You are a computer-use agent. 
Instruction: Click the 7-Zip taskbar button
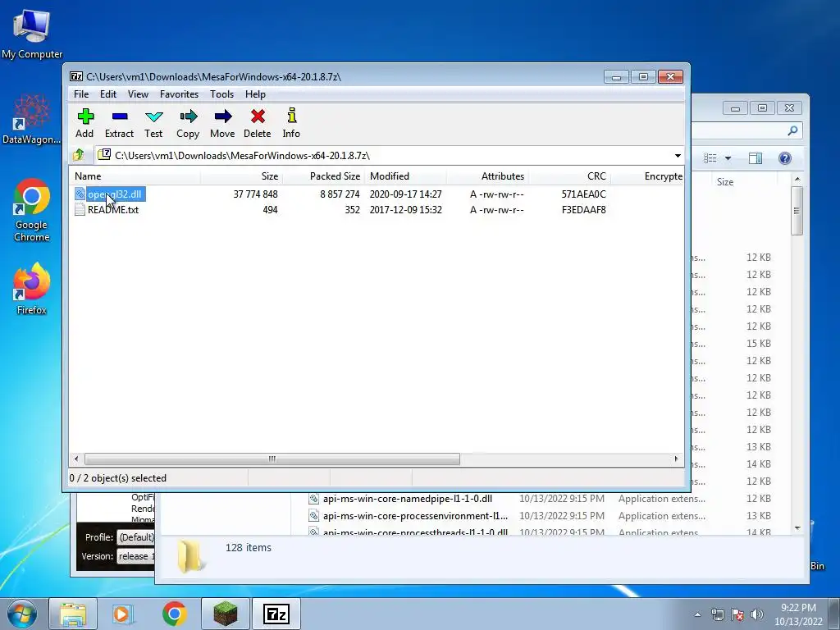tap(276, 614)
